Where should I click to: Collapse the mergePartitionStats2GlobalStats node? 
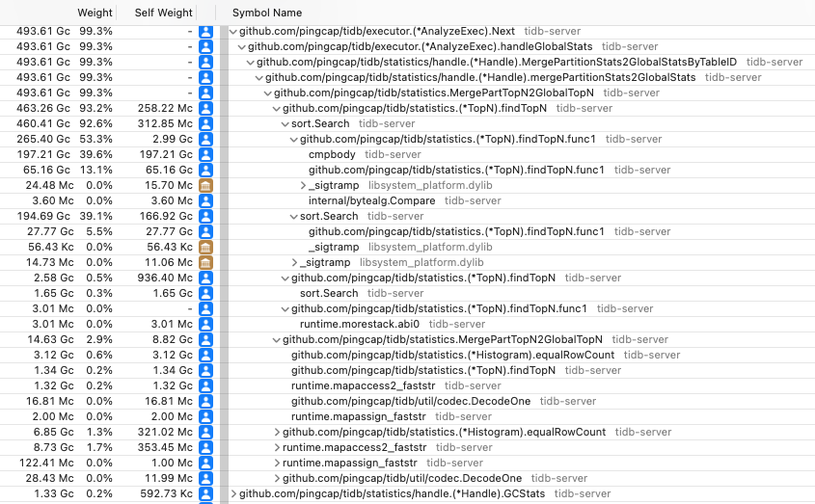coord(258,78)
